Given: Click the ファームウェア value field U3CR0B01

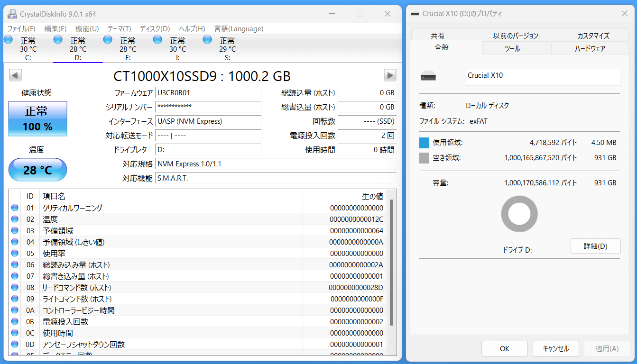Looking at the screenshot, I should (x=208, y=93).
